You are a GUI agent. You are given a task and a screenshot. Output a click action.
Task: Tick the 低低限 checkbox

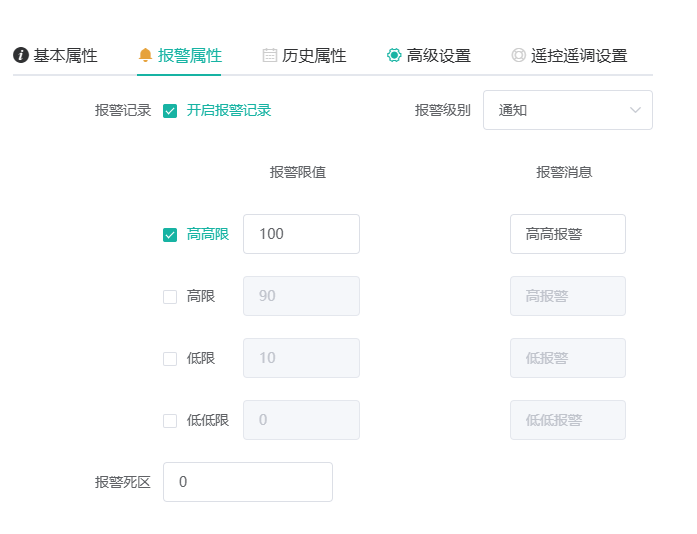170,421
